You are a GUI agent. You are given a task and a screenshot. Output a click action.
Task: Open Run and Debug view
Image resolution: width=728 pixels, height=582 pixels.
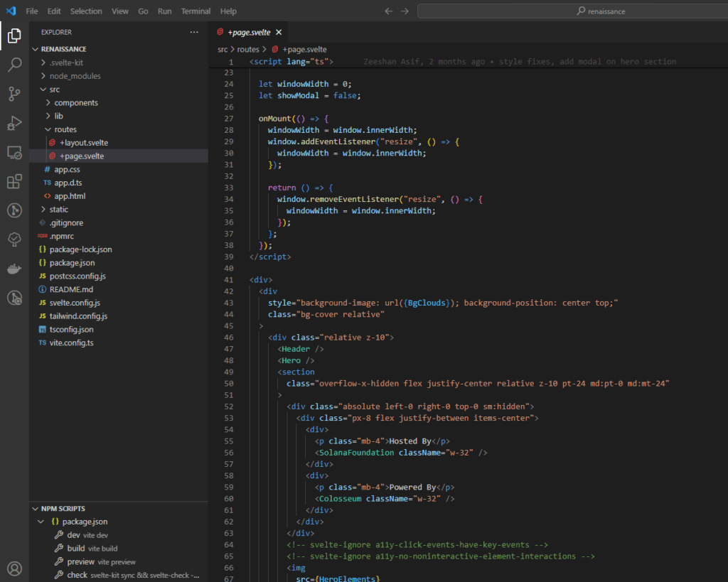tap(14, 124)
